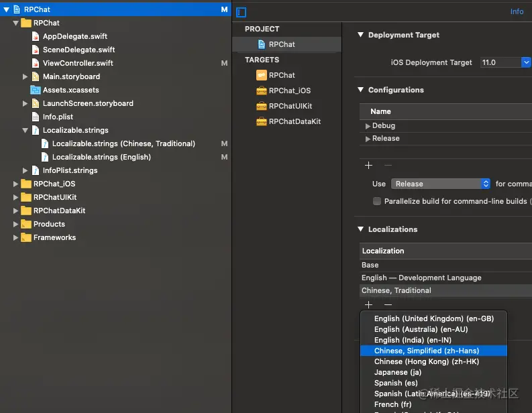532x413 pixels.
Task: Choose Chinese (Hong Kong) (zh-HK) from menu
Action: (x=433, y=361)
